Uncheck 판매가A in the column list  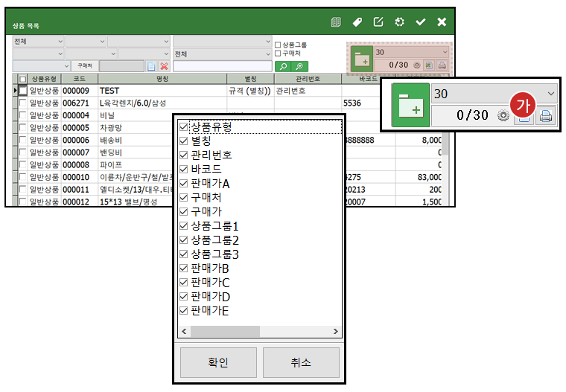click(184, 183)
